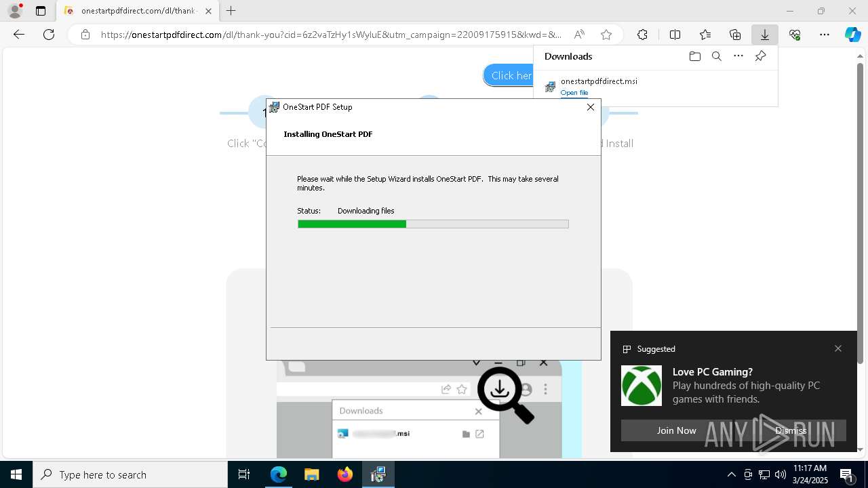Click the address bar URL
The image size is (868, 488).
pos(331,35)
